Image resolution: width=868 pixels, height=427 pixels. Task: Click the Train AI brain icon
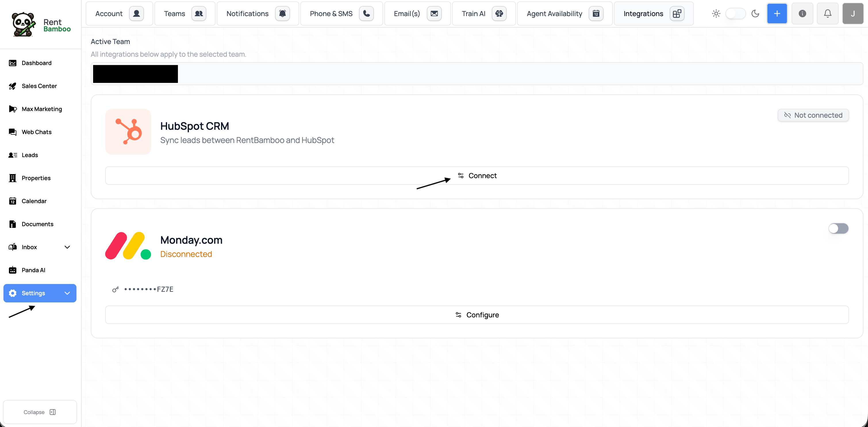coord(499,14)
